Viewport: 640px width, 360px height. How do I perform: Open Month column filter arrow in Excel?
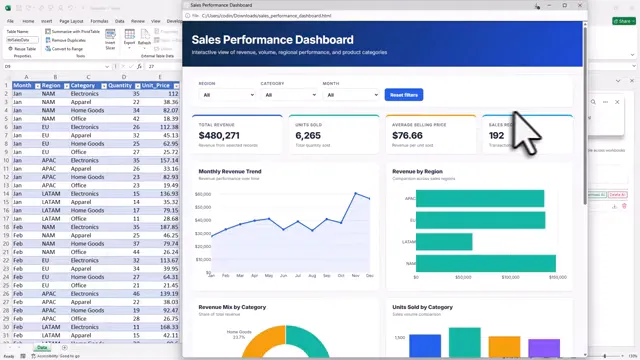point(38,86)
